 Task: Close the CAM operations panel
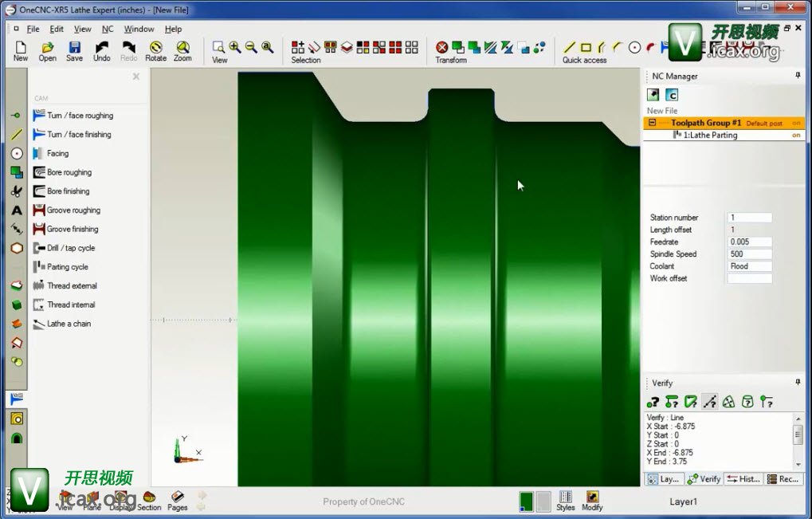point(136,77)
